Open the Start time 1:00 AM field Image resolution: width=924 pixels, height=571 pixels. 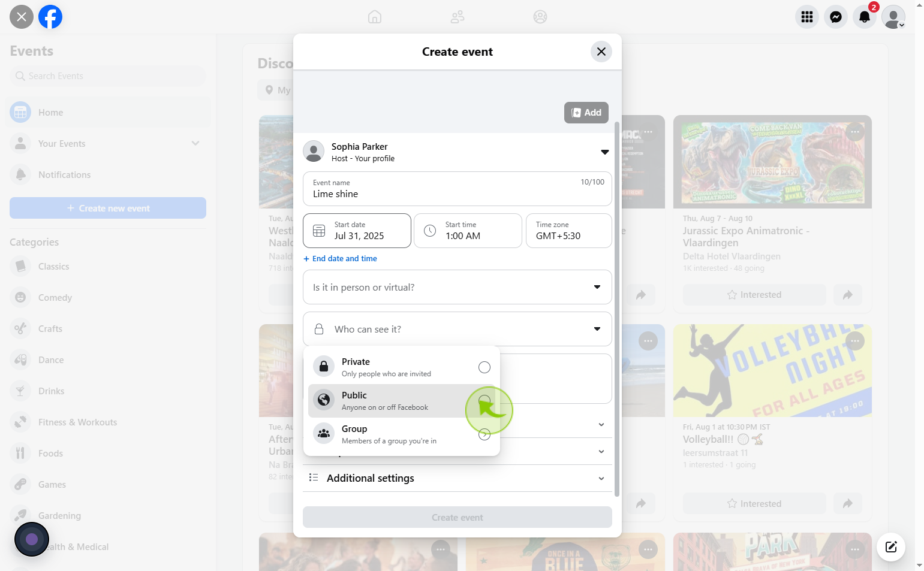pos(468,231)
